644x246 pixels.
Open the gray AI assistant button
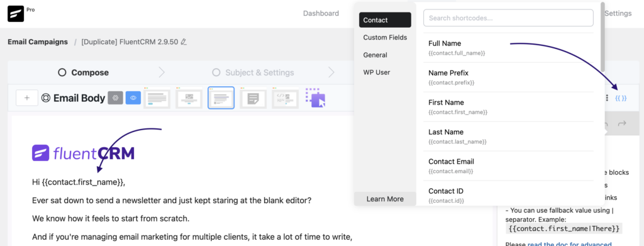tap(116, 98)
